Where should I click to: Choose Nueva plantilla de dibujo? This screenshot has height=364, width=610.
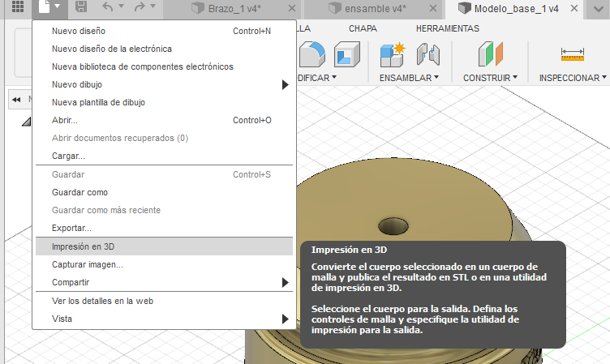pyautogui.click(x=164, y=103)
